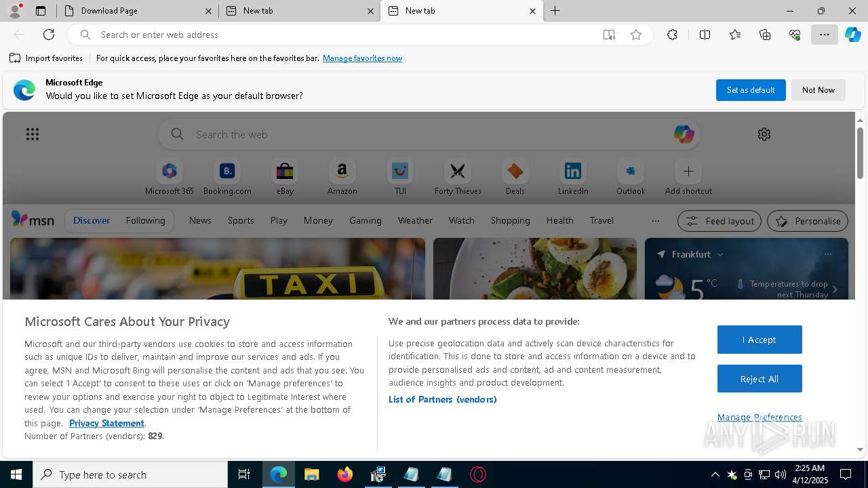This screenshot has width=868, height=488.
Task: Open the split screen icon
Action: click(705, 35)
